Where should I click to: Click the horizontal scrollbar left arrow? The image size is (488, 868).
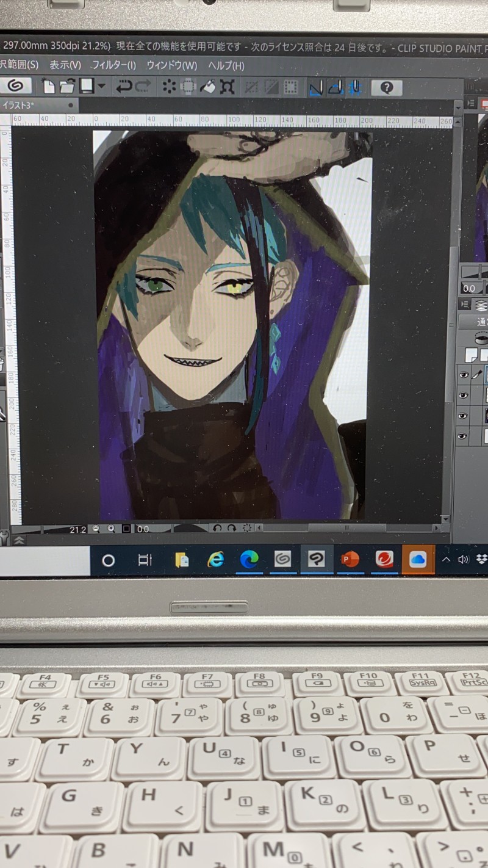point(259,529)
